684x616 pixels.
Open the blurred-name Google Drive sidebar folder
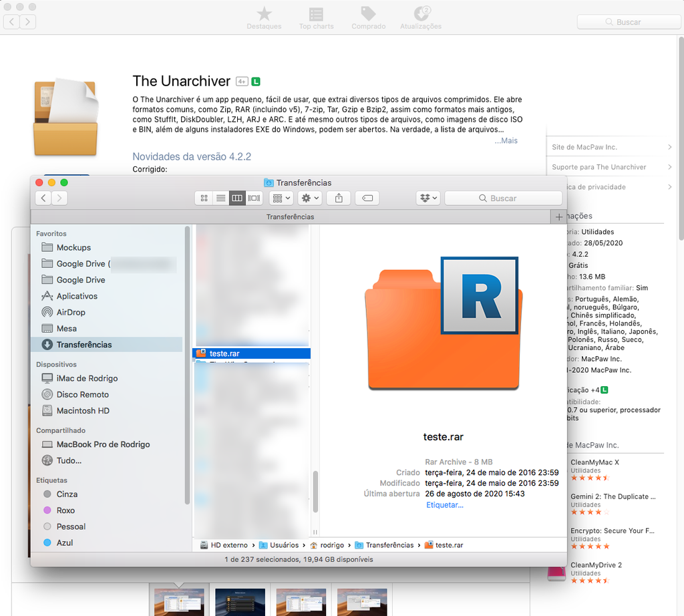[107, 263]
